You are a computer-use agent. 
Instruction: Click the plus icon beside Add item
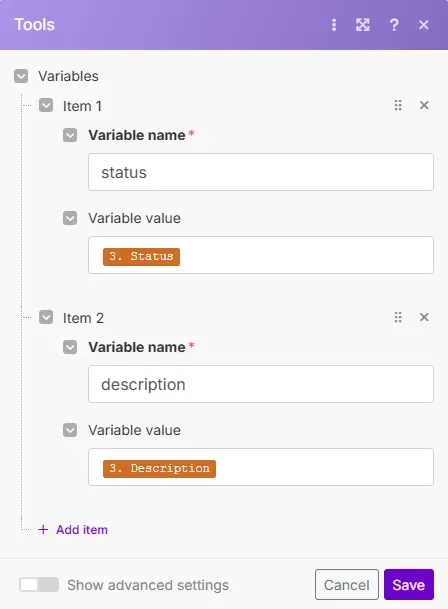pos(44,529)
